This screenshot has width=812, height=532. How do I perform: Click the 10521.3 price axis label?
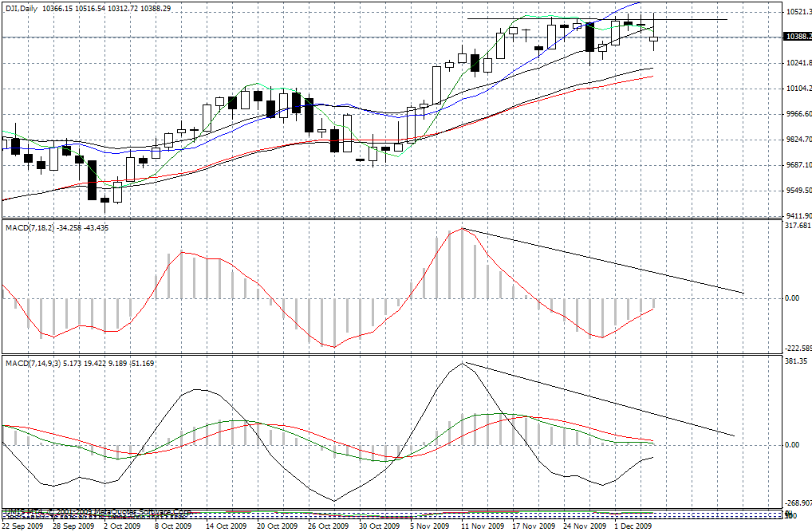pyautogui.click(x=797, y=12)
